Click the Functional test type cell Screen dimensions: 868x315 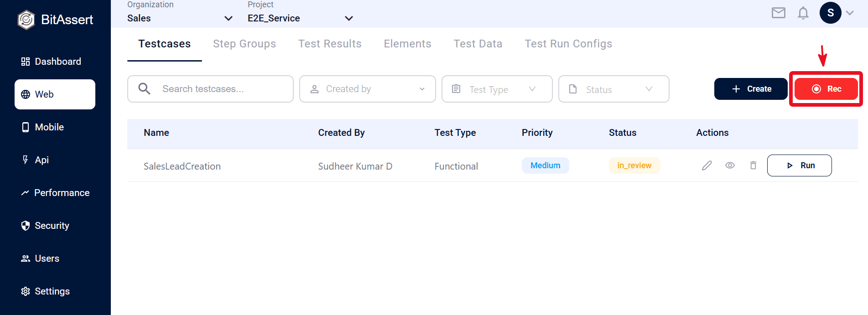456,166
